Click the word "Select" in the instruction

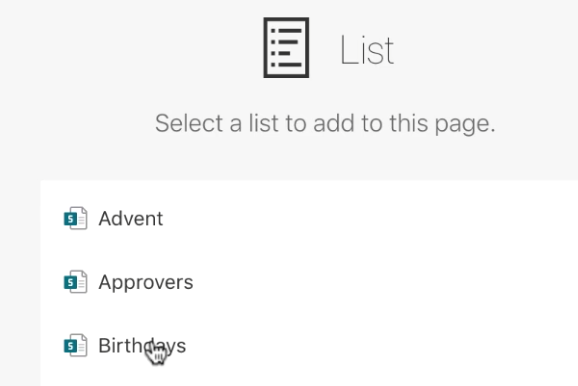pos(189,123)
